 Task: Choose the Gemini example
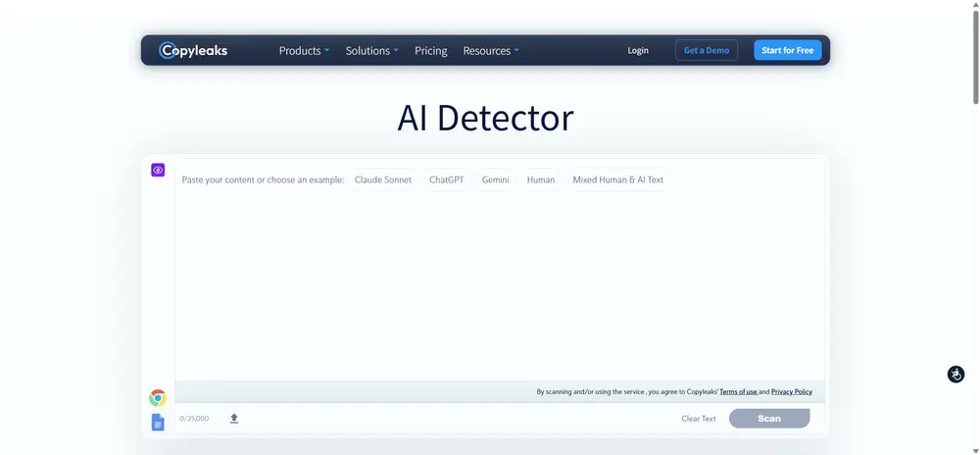[x=496, y=179]
